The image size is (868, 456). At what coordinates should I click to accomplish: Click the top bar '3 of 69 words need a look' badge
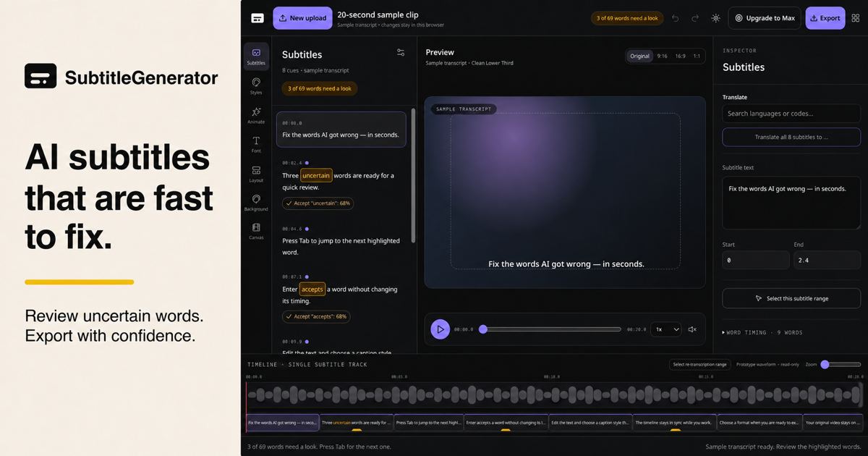pos(626,18)
